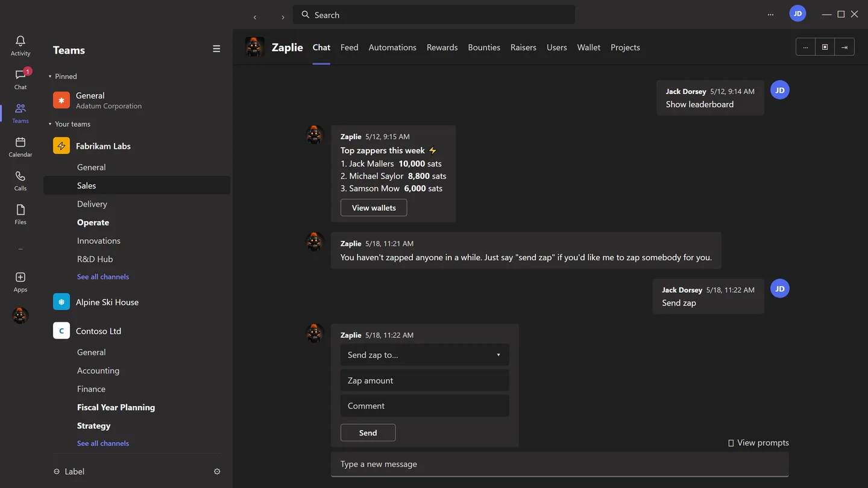Click the Zaplie app icon in the left rail

[x=20, y=315]
